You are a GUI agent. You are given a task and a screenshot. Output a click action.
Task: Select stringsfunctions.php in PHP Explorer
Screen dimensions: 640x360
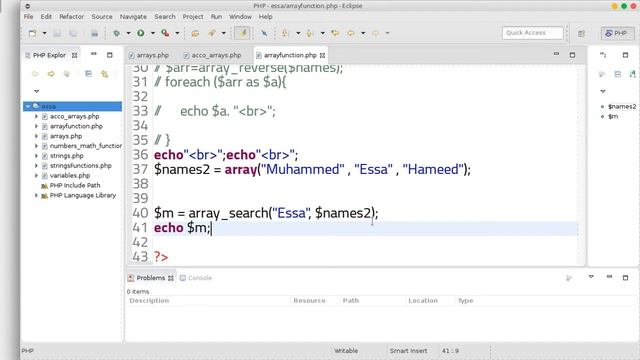(x=80, y=165)
